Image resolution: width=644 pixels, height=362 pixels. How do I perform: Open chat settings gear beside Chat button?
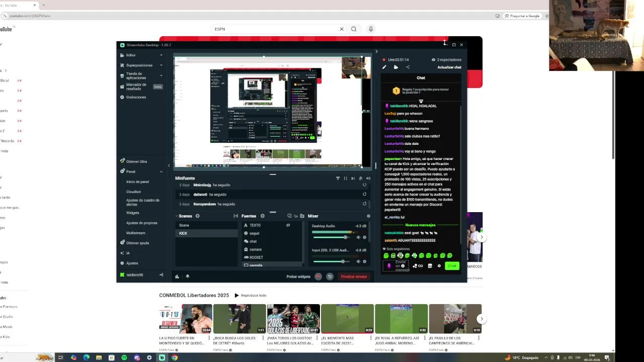point(439,266)
